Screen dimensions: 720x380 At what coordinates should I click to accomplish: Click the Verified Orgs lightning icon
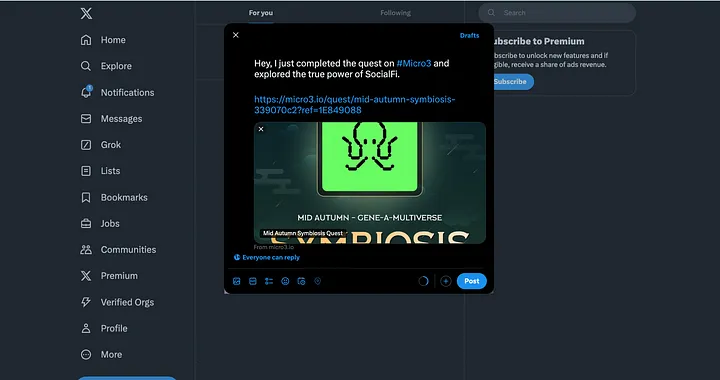pos(86,302)
